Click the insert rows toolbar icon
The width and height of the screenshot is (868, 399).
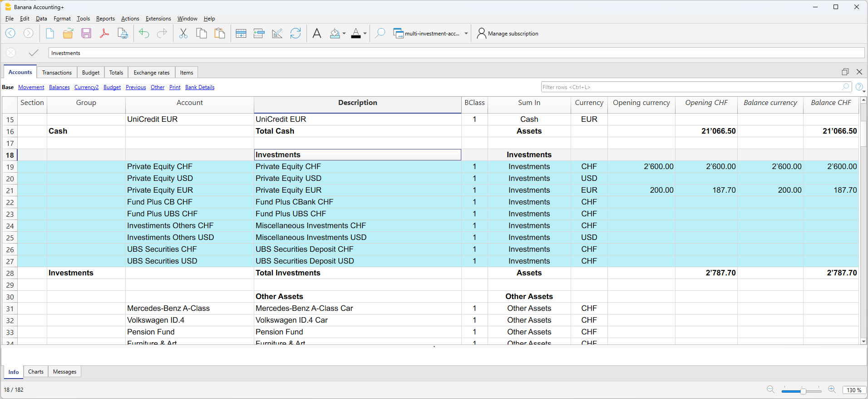(x=259, y=33)
